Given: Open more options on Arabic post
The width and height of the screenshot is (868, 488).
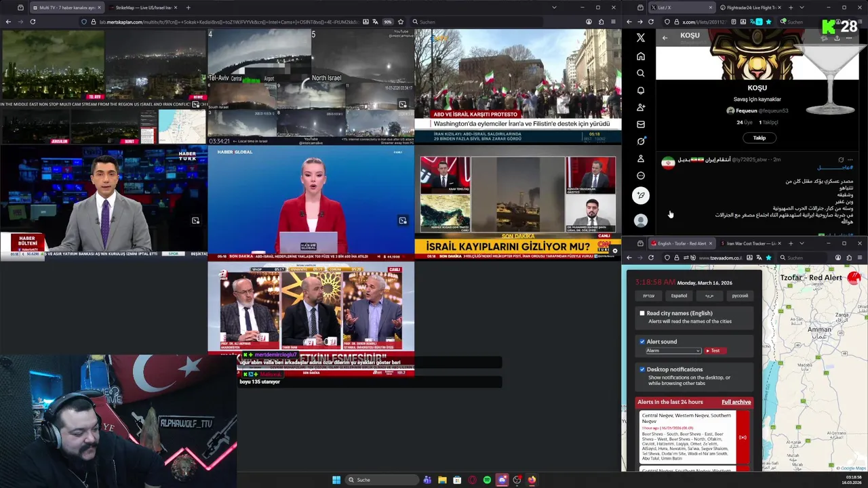Looking at the screenshot, I should tap(850, 160).
